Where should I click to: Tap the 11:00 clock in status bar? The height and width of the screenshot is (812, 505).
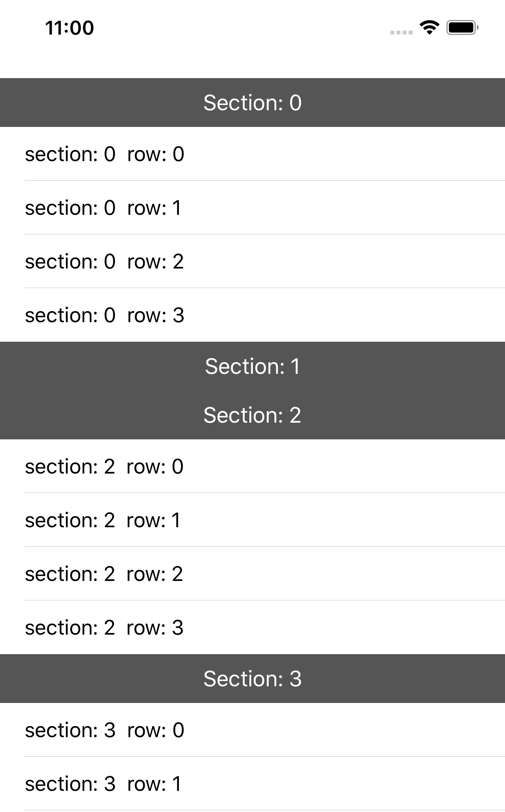pos(70,28)
